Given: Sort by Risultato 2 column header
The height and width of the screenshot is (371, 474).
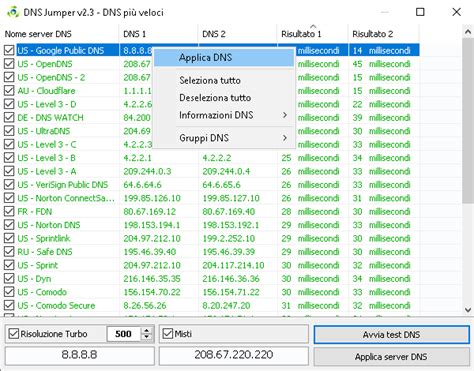Looking at the screenshot, I should coord(384,34).
